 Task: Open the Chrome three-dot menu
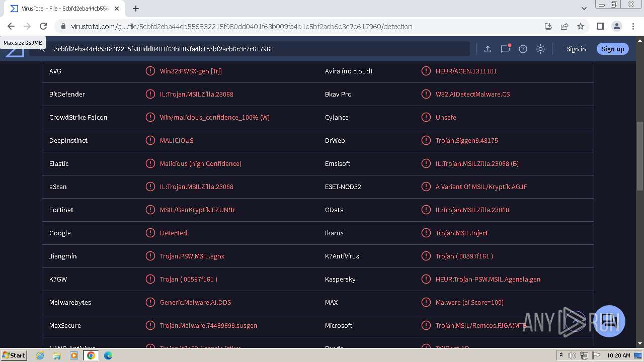pos(632,26)
